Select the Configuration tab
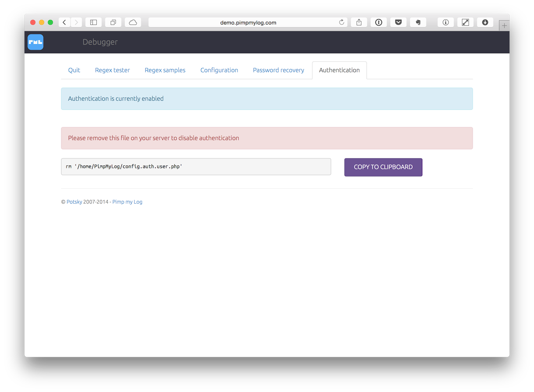 point(219,70)
